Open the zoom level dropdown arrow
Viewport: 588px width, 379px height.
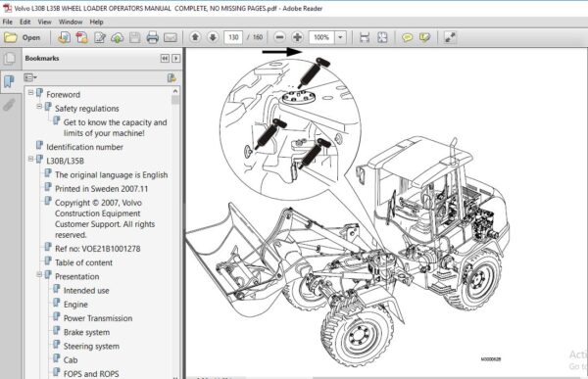click(x=340, y=37)
